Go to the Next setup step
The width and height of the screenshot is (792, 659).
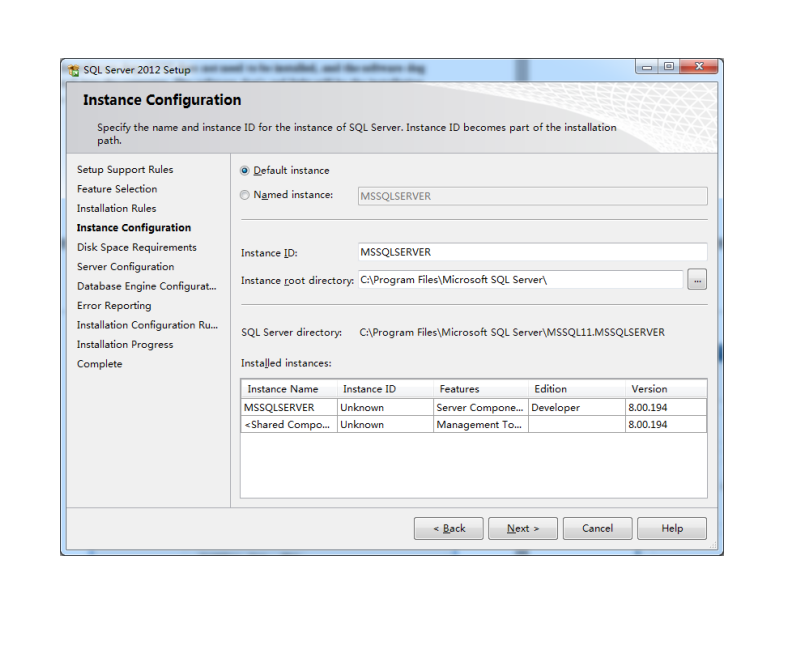click(x=523, y=528)
